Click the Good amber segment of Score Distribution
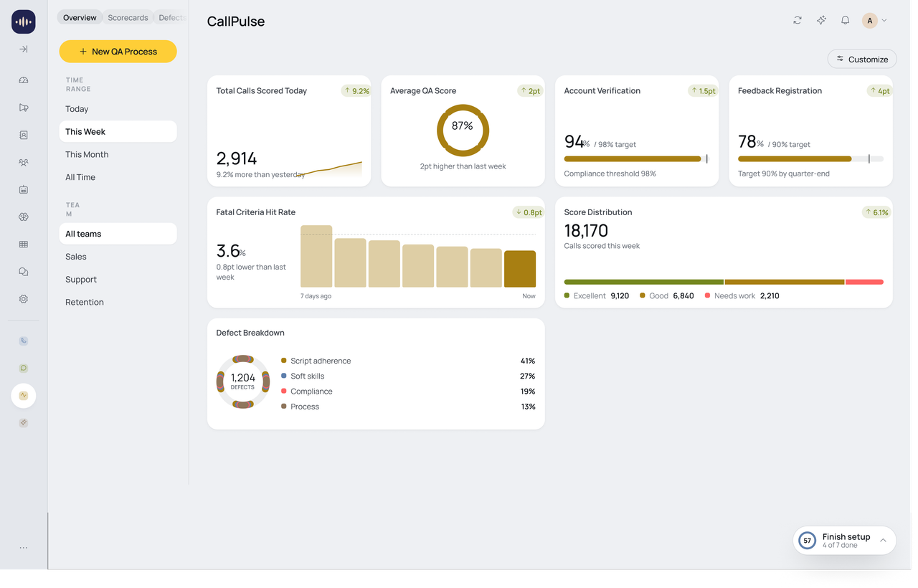 [785, 283]
